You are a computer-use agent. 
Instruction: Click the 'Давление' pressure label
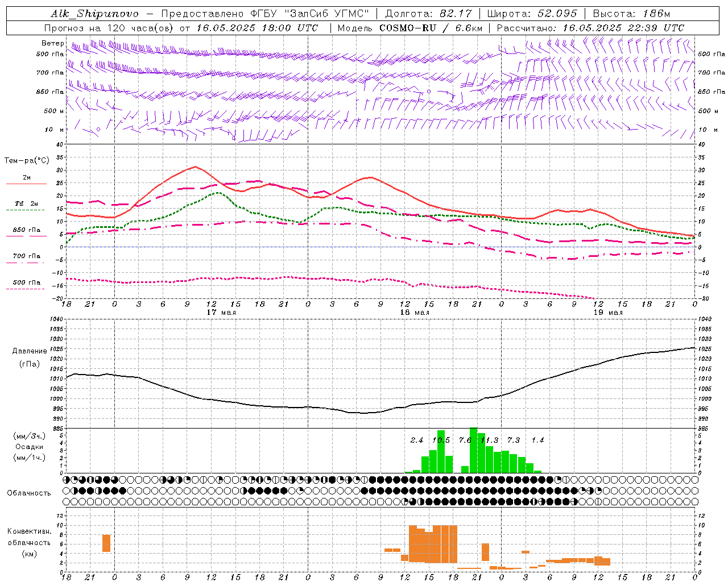click(30, 351)
